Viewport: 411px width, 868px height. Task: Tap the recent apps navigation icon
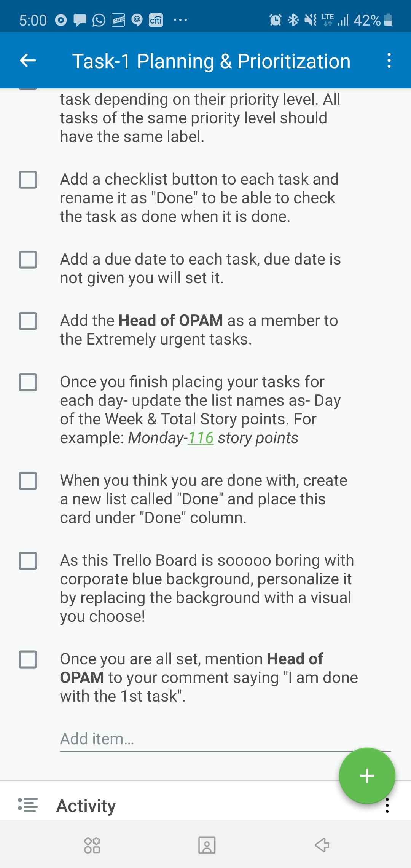coord(92,845)
